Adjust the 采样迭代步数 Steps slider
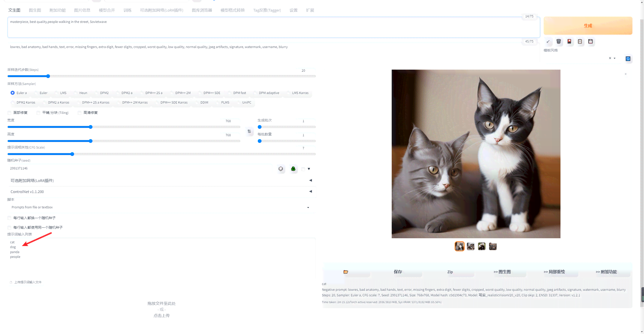 point(162,76)
